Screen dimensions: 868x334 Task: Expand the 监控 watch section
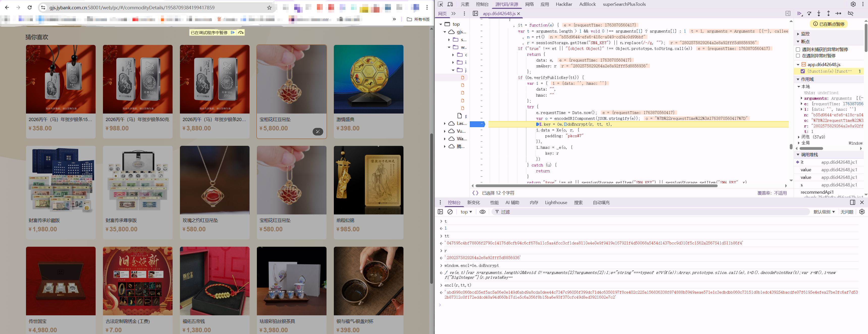click(x=805, y=34)
